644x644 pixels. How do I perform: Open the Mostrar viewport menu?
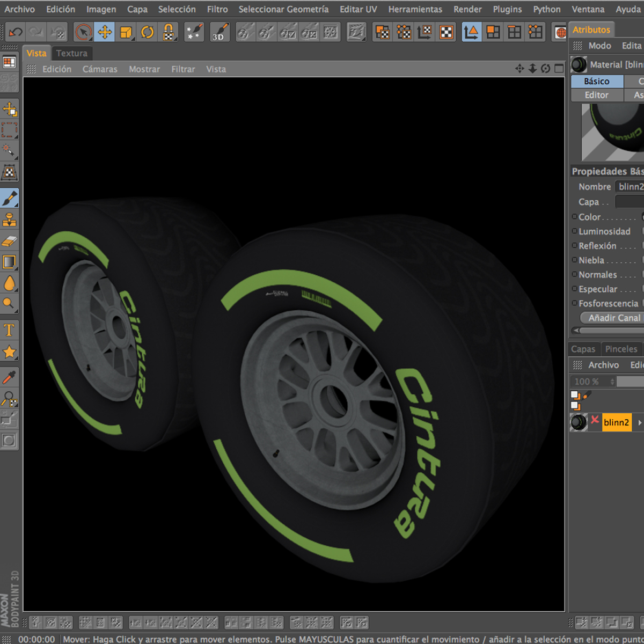coord(144,69)
